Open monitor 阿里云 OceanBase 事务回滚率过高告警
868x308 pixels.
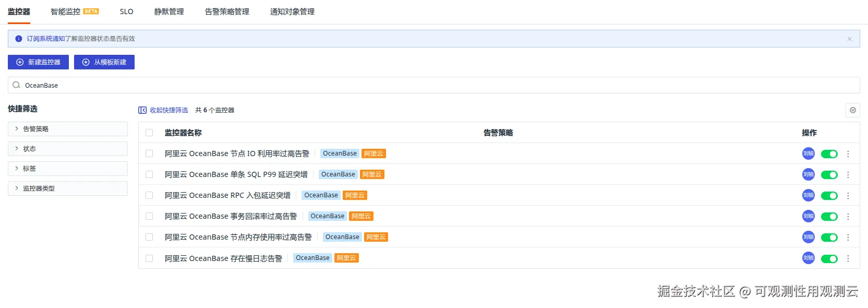coord(231,216)
